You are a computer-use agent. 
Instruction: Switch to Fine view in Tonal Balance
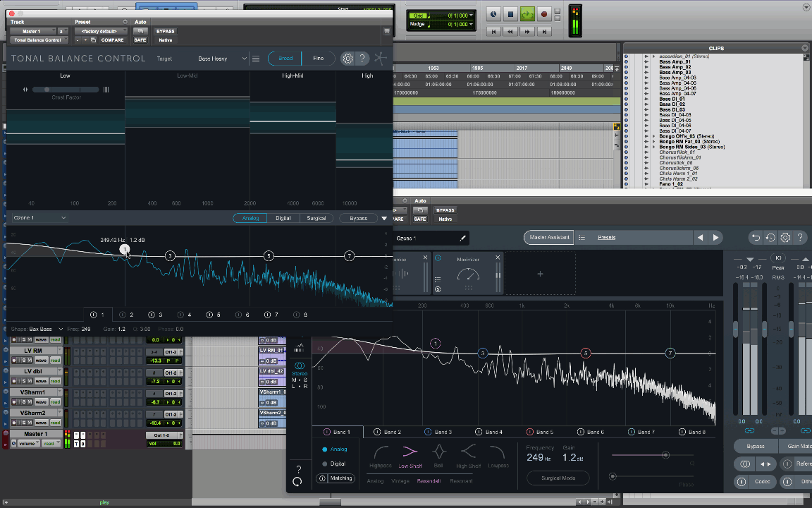[x=319, y=59]
